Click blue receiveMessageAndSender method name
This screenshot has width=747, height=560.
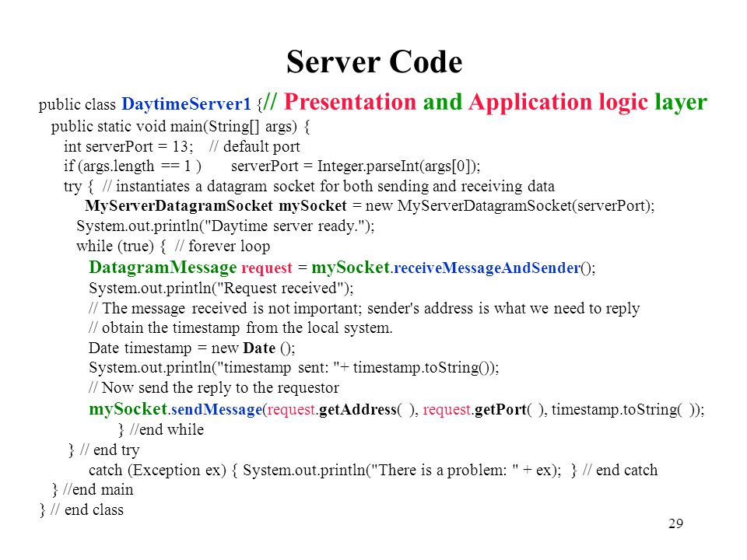[x=487, y=268]
